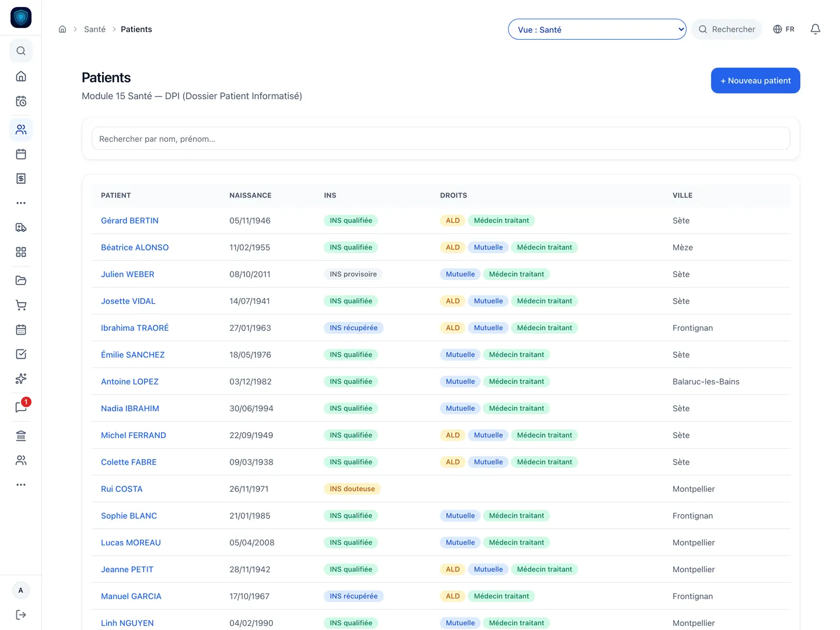Viewport: 840px width, 630px height.
Task: Open patient Béatrice ALONSO
Action: coord(135,247)
